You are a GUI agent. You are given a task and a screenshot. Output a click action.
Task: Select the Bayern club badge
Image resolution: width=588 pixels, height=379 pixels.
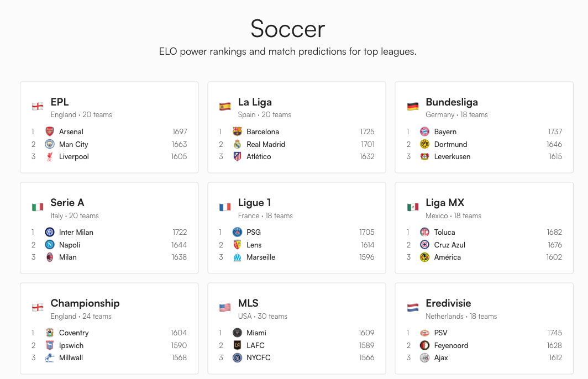pyautogui.click(x=424, y=132)
